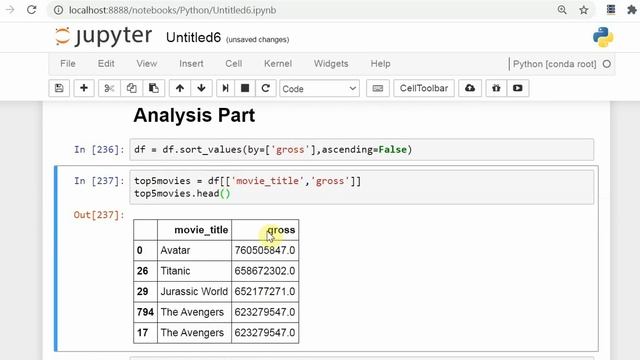Image resolution: width=640 pixels, height=360 pixels.
Task: Click the Out[237] output prompt
Action: pyautogui.click(x=99, y=215)
